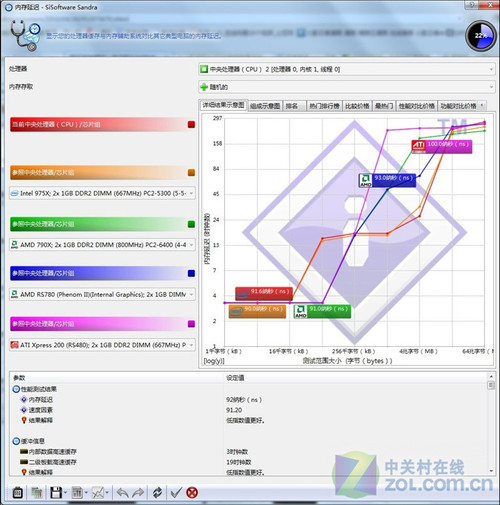Click the red cancel circle icon
Image resolution: width=500 pixels, height=505 pixels.
(192, 492)
